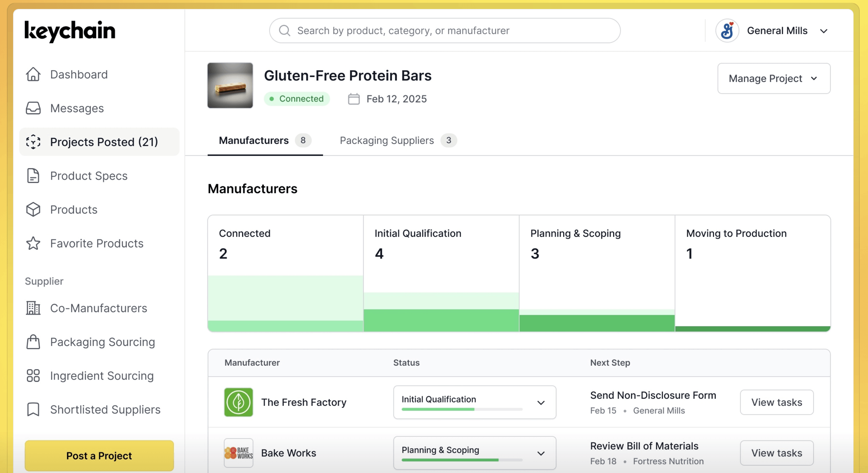Expand the General Mills account dropdown
Image resolution: width=868 pixels, height=473 pixels.
(824, 31)
